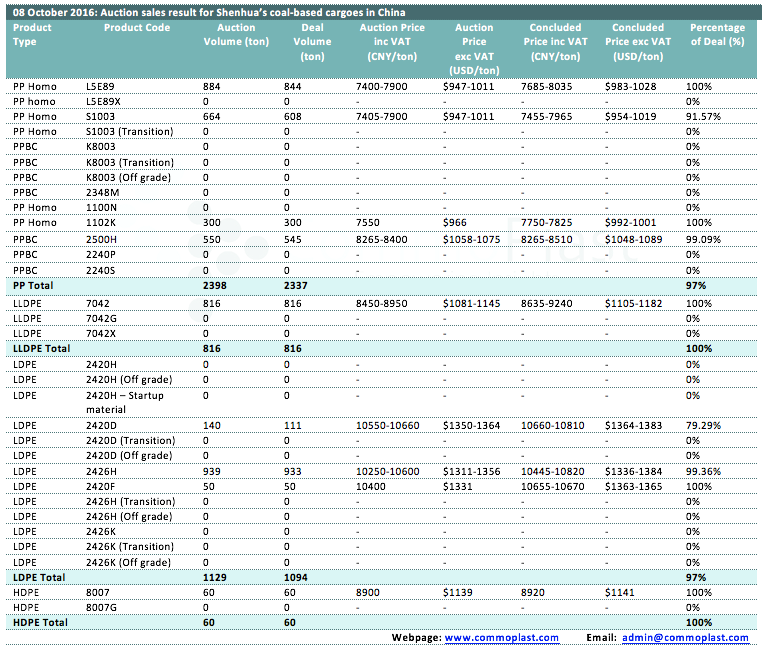The image size is (762, 651).
Task: Open the www.commoplast.com webpage link
Action: click(x=501, y=637)
